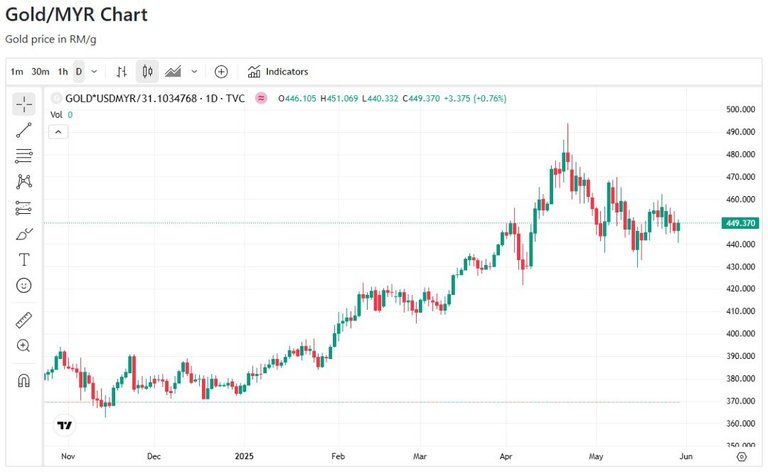Switch to candles chart style

click(147, 71)
